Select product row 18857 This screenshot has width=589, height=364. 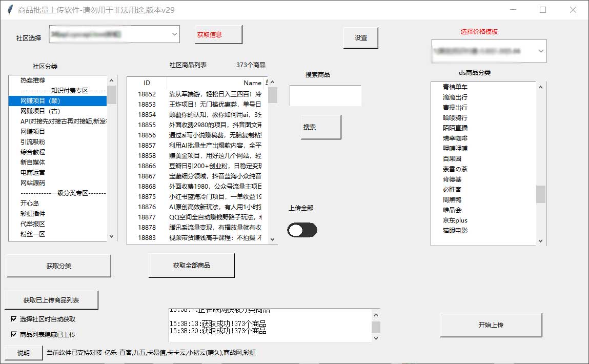coord(197,145)
